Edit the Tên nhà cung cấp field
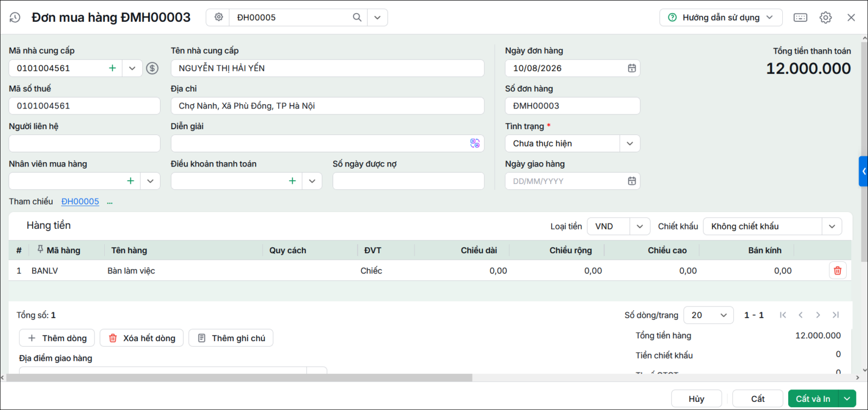This screenshot has width=868, height=410. pyautogui.click(x=327, y=68)
